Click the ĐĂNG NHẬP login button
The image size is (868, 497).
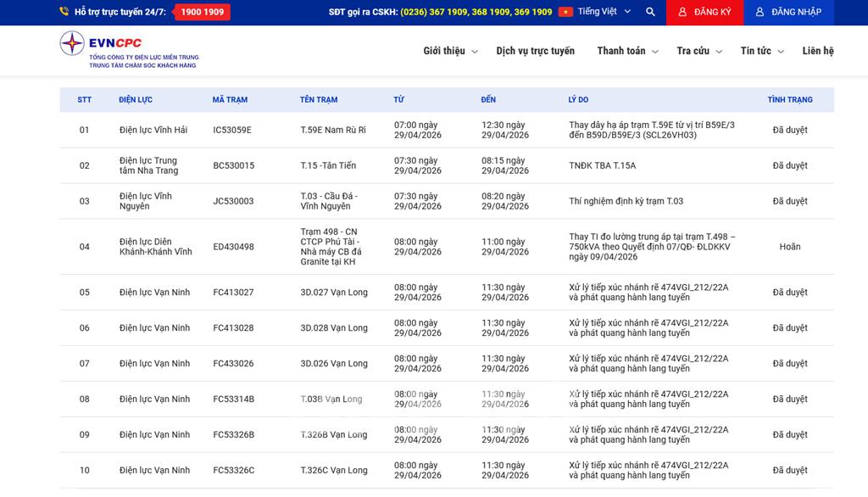788,12
